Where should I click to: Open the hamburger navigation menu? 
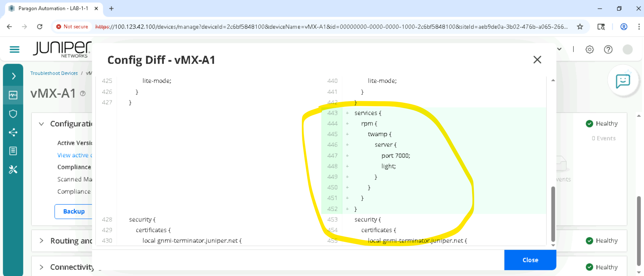[x=14, y=49]
